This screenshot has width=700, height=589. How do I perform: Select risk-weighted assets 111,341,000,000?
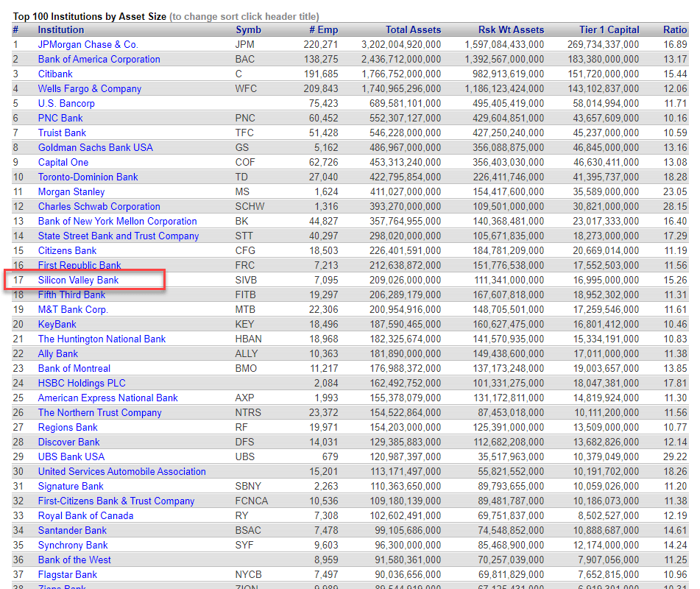(x=509, y=281)
